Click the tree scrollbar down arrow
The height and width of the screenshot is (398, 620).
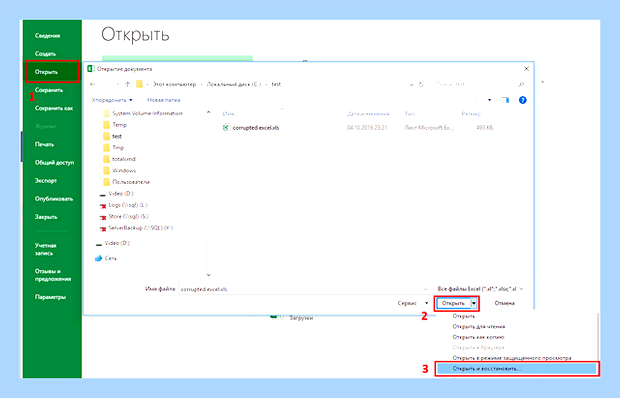click(x=208, y=275)
